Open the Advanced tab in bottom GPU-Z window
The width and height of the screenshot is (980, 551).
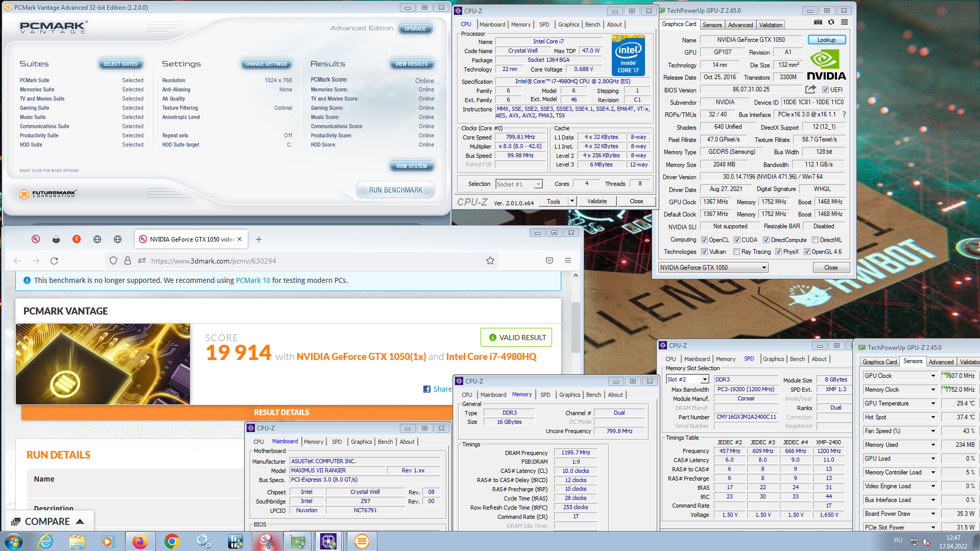coord(941,362)
